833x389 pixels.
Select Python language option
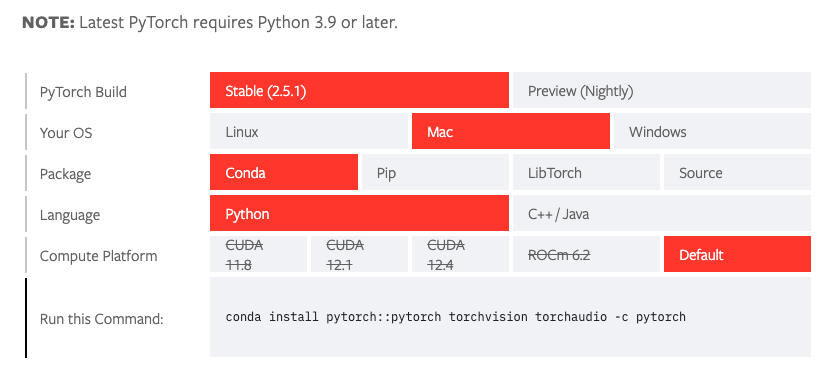[x=359, y=213]
